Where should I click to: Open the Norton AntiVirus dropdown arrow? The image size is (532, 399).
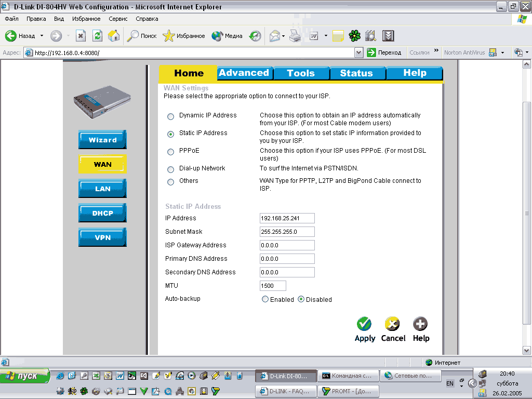click(502, 52)
